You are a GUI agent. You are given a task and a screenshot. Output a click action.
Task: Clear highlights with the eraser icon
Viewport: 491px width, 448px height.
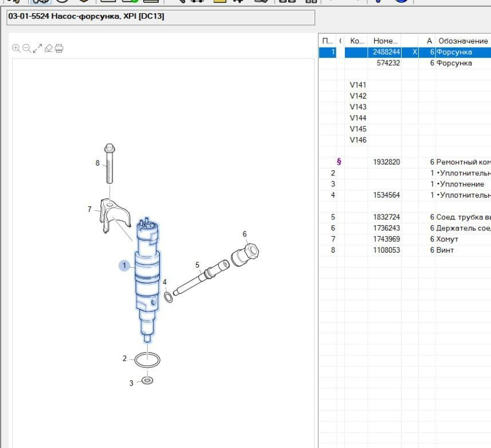[x=49, y=49]
